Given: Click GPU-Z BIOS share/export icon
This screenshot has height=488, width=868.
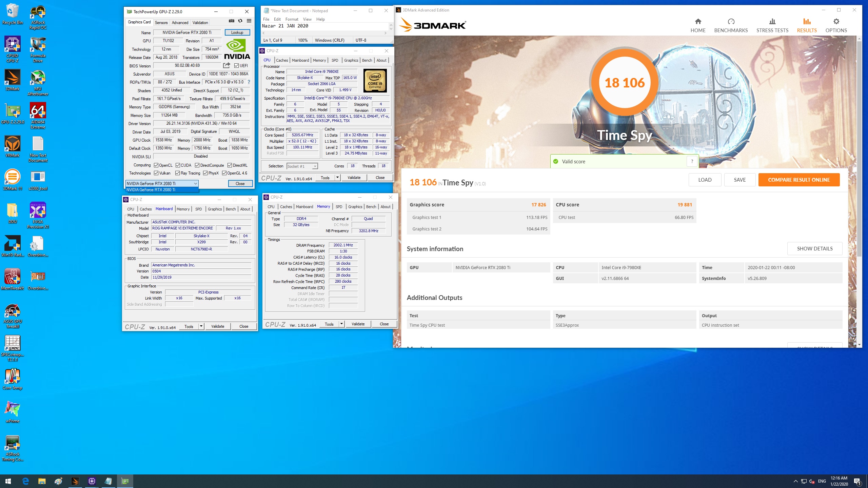Looking at the screenshot, I should click(226, 65).
